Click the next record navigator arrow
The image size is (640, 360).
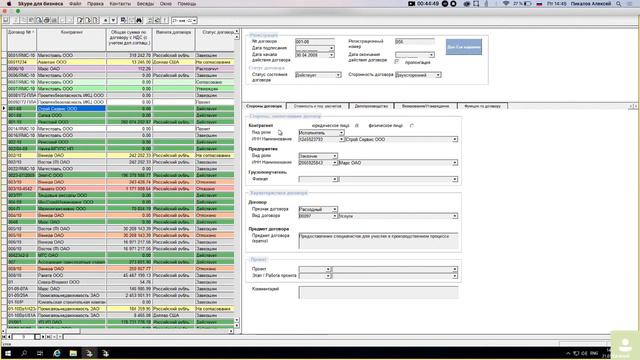[x=43, y=337]
